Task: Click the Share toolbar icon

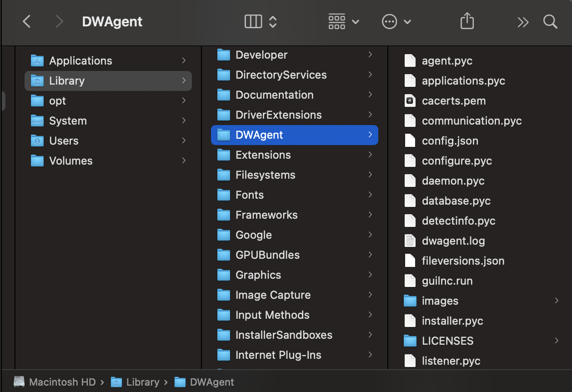Action: click(467, 21)
